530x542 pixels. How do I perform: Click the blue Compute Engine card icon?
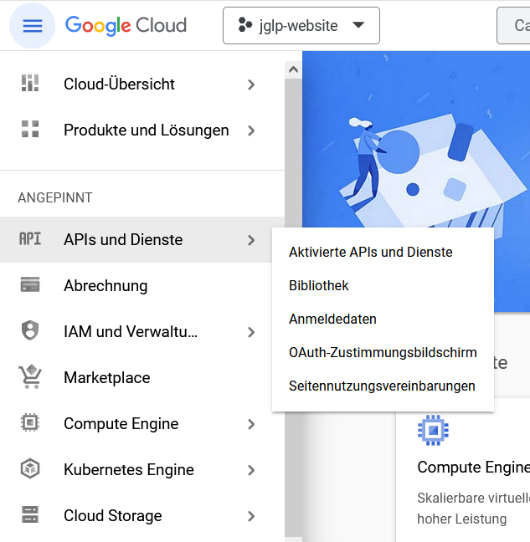(x=433, y=430)
